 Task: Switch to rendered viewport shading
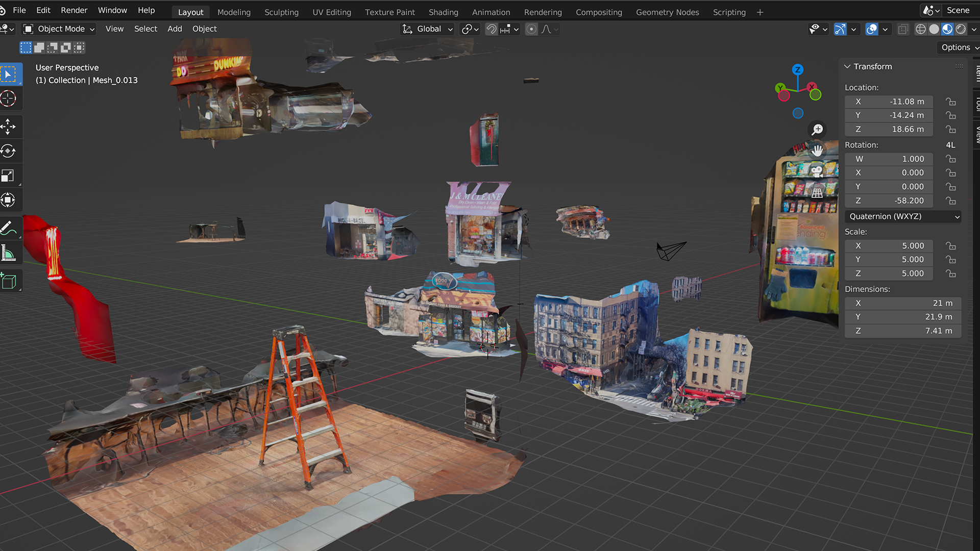[961, 29]
